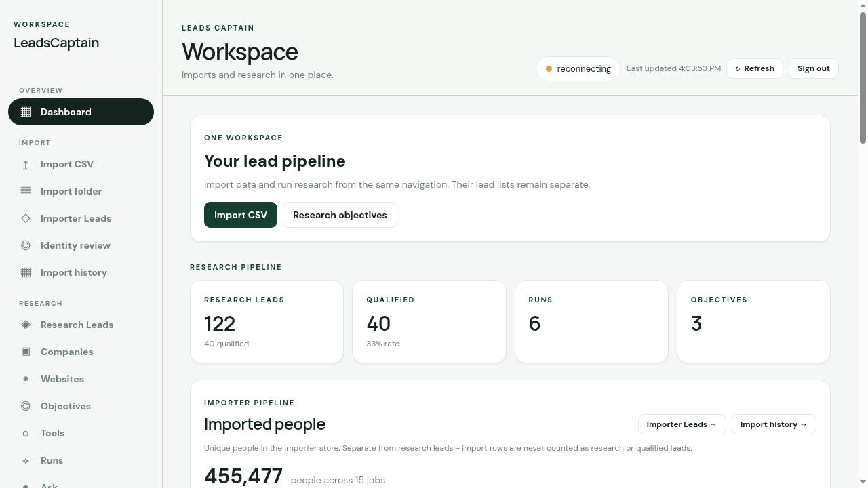The image size is (868, 488).
Task: Click the Import CSV upload arrow icon
Action: click(x=26, y=165)
